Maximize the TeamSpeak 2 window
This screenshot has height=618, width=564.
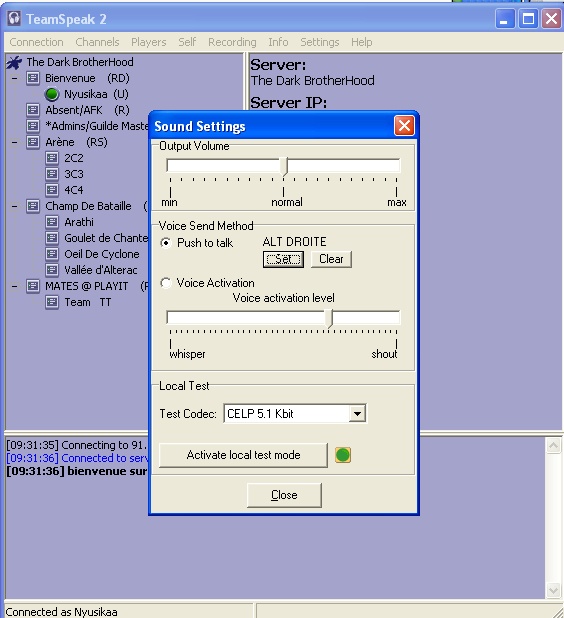pyautogui.click(x=528, y=19)
